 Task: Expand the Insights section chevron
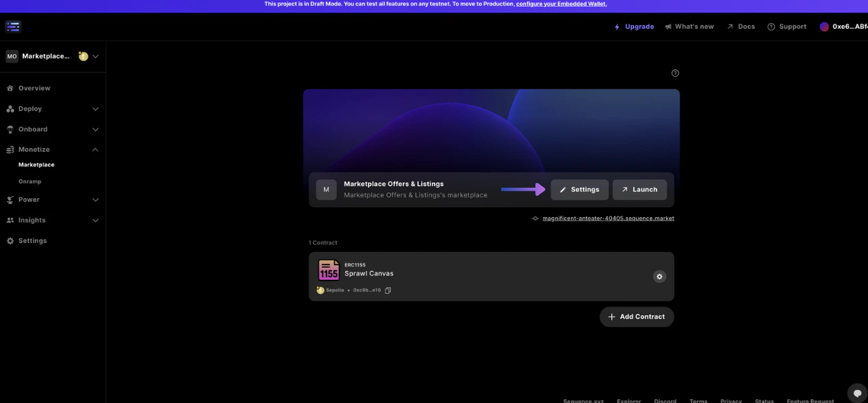click(x=95, y=220)
